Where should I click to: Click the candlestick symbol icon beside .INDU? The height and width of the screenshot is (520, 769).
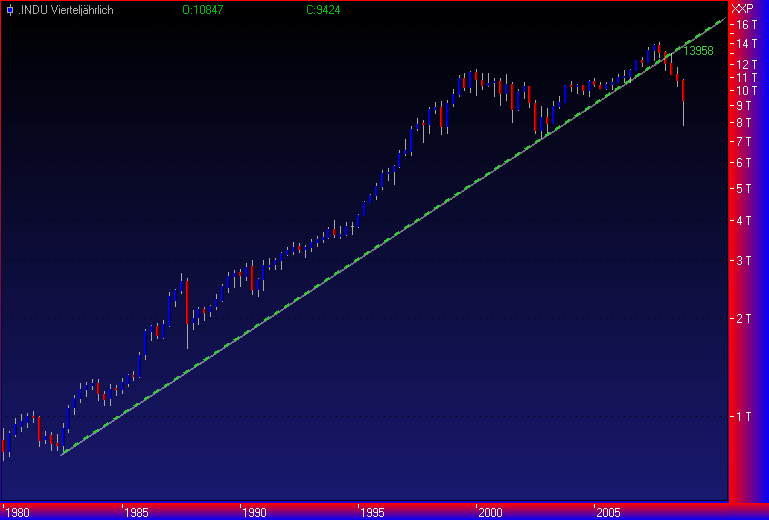point(10,10)
